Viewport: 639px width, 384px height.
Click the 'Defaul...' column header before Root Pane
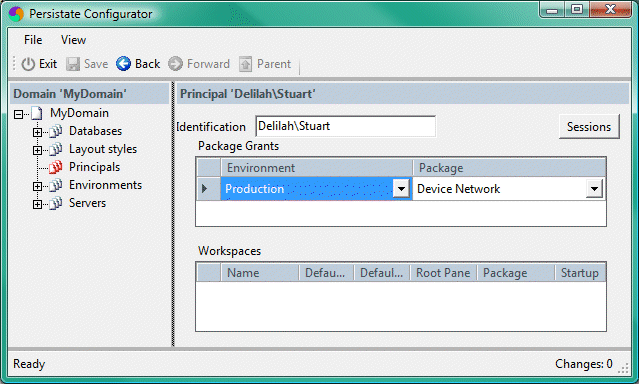382,273
